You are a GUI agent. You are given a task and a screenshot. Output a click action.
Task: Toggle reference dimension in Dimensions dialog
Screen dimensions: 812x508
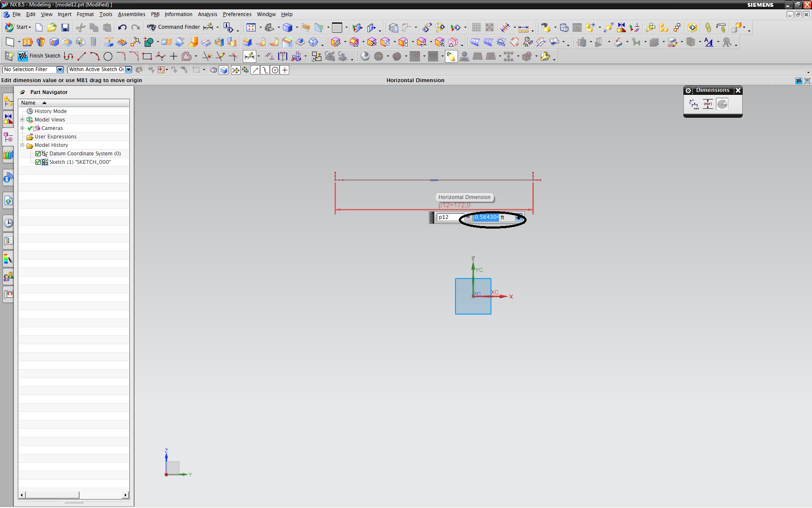pyautogui.click(x=708, y=104)
